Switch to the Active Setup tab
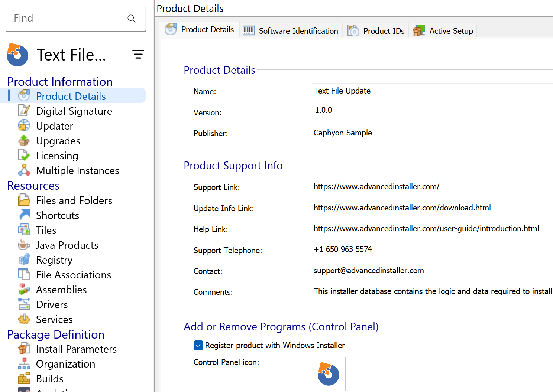The image size is (553, 392). pos(443,30)
